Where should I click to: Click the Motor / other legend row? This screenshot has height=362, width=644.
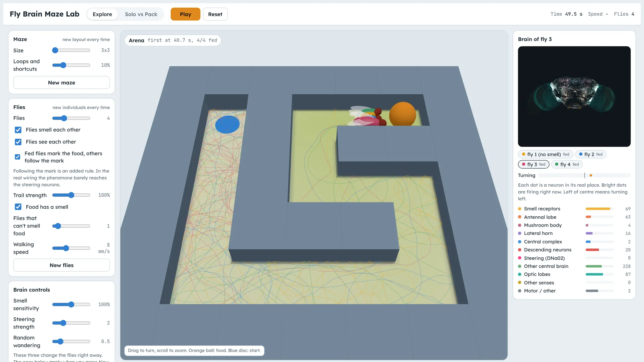click(x=574, y=291)
